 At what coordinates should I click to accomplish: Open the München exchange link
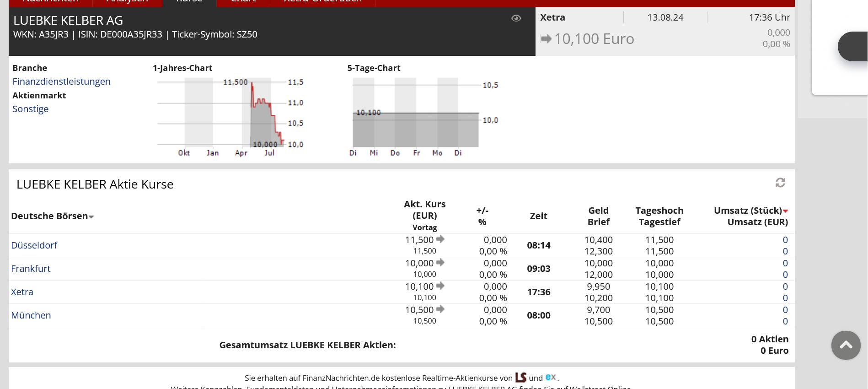pyautogui.click(x=31, y=315)
